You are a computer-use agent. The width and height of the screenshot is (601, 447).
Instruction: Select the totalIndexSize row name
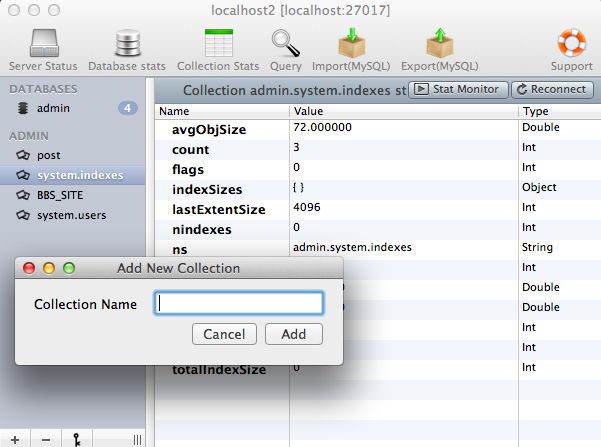pos(219,370)
